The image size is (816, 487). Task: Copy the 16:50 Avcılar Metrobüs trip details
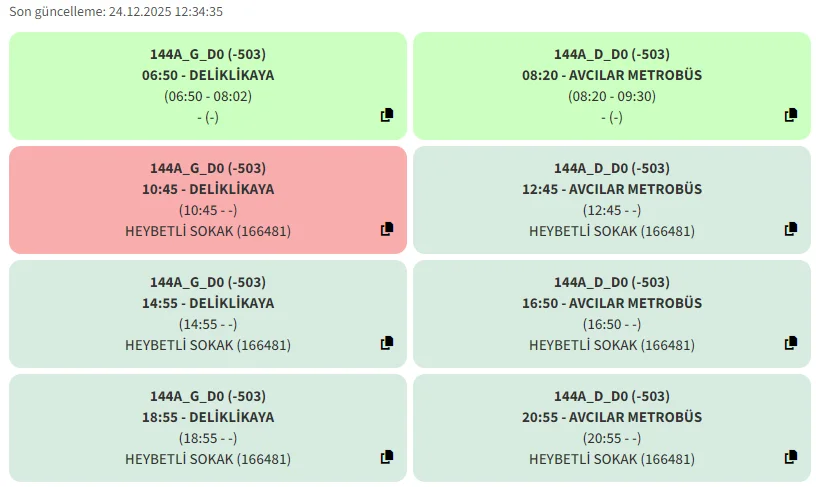point(791,343)
